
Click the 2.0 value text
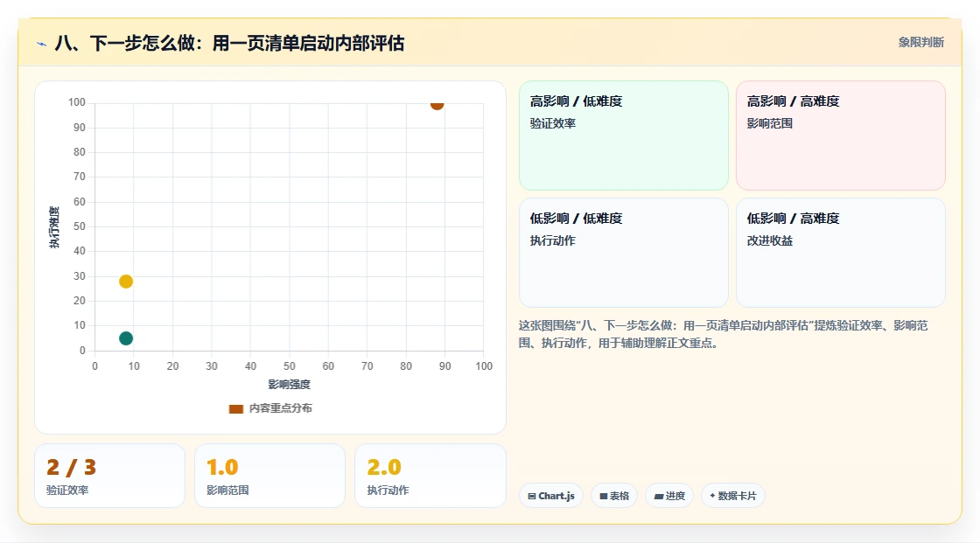384,468
